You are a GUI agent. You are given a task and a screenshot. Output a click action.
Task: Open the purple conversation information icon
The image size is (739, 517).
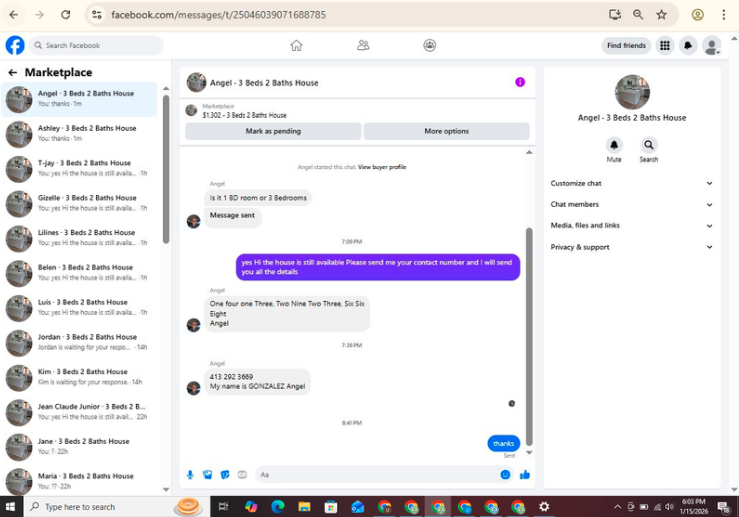tap(520, 82)
